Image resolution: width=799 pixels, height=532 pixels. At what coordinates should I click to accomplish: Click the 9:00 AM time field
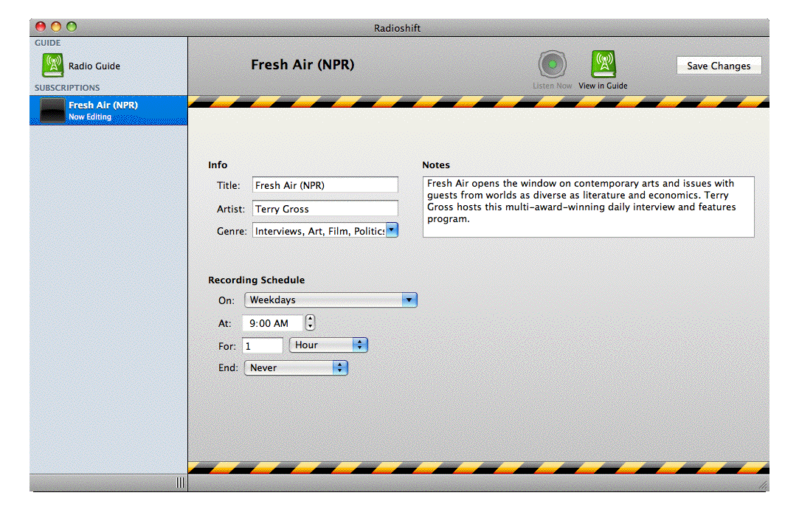(x=272, y=323)
